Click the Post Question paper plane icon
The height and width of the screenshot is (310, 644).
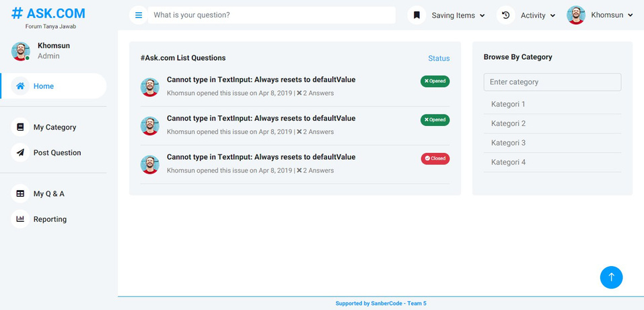[x=20, y=153]
